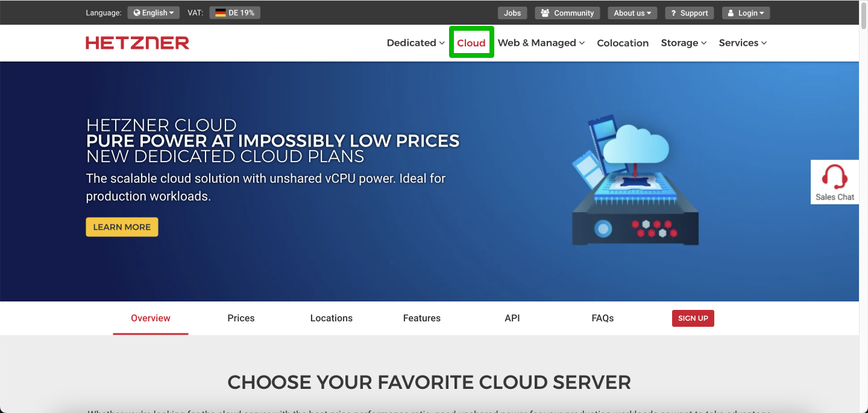Click the Hetzner logo
Image resolution: width=868 pixels, height=413 pixels.
click(137, 43)
